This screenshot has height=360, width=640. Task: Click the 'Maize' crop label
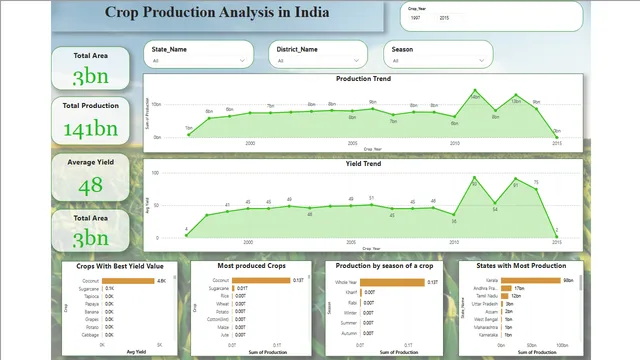(223, 327)
